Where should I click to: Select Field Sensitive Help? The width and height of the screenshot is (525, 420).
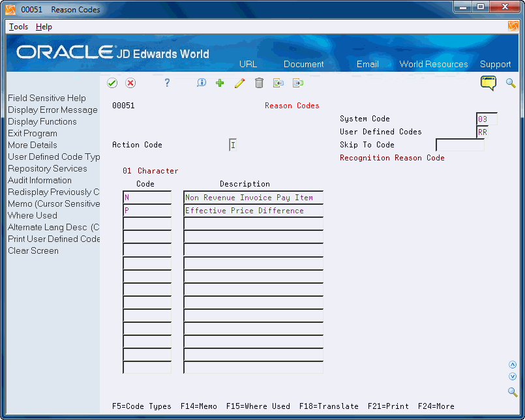click(47, 98)
